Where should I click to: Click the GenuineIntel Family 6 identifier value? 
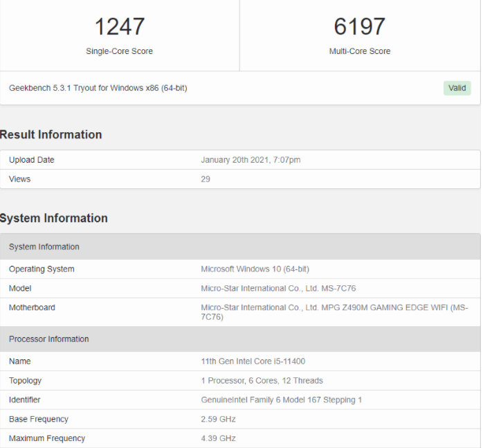tap(281, 400)
